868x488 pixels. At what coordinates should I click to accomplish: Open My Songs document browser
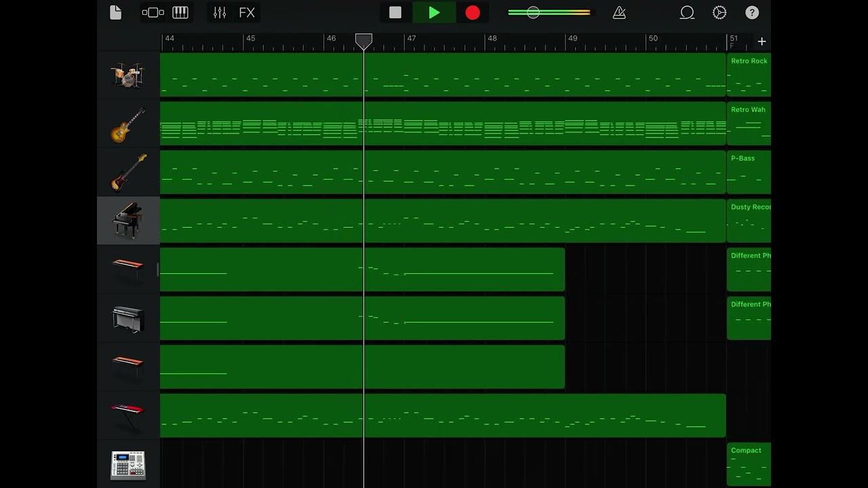(x=115, y=12)
